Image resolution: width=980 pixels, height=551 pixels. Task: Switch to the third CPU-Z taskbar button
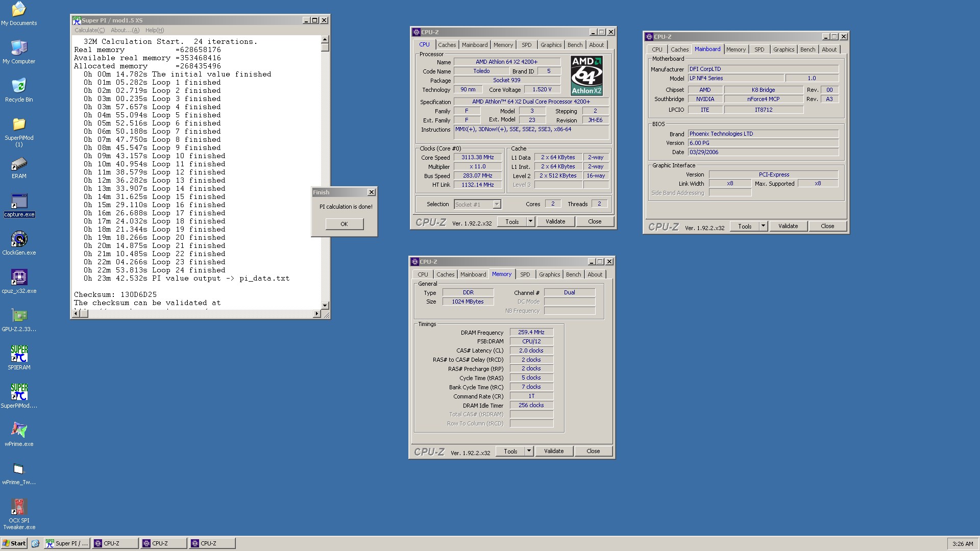pyautogui.click(x=212, y=543)
